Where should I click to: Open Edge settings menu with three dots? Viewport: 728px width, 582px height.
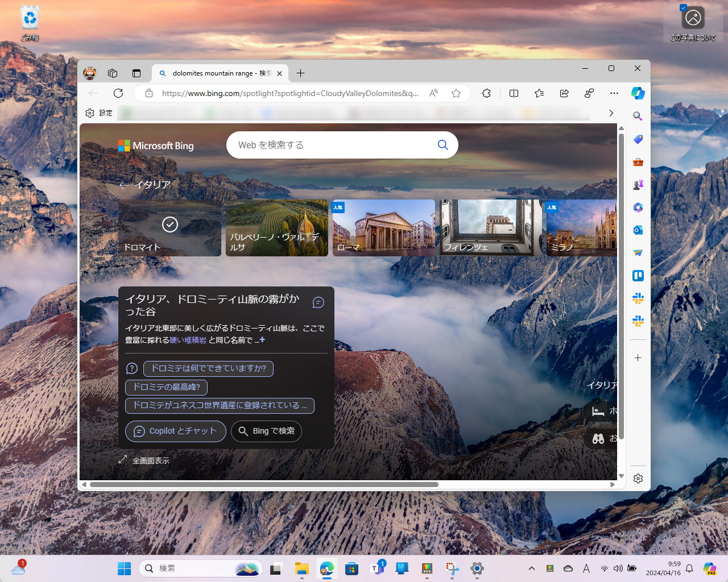tap(614, 93)
